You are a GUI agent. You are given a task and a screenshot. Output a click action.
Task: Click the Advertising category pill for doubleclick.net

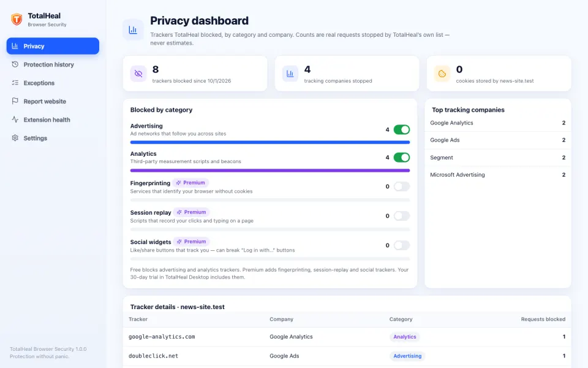click(x=407, y=356)
